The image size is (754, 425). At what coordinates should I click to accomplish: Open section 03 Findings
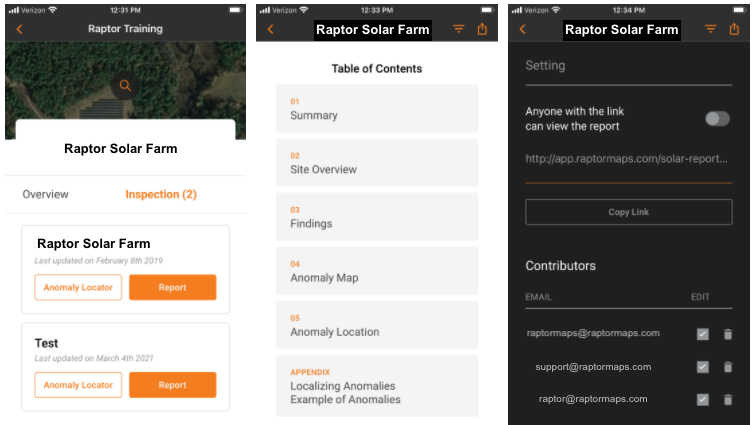point(377,217)
